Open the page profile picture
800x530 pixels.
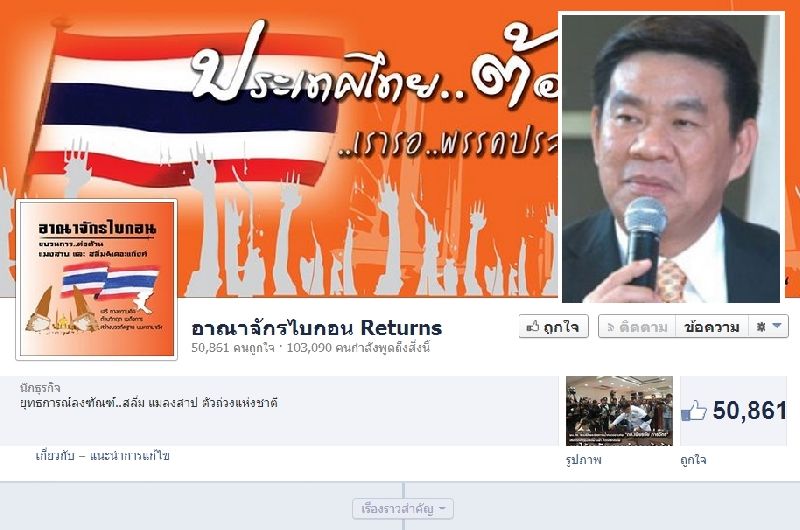pyautogui.click(x=96, y=280)
